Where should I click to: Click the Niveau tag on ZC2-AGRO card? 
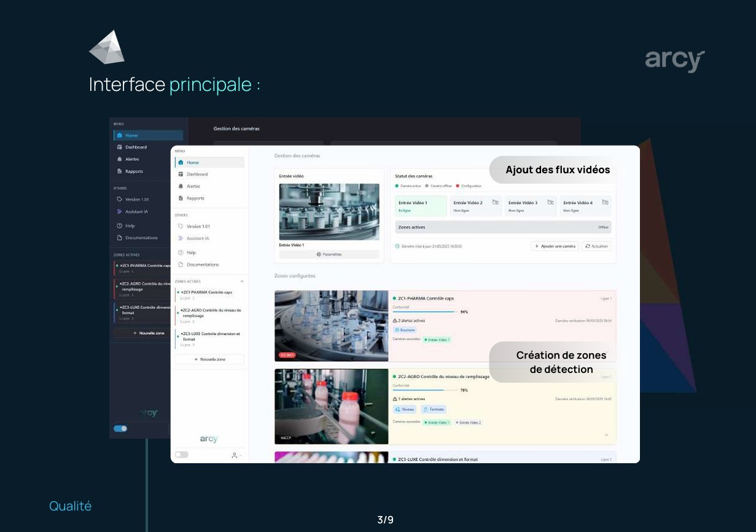coord(405,409)
